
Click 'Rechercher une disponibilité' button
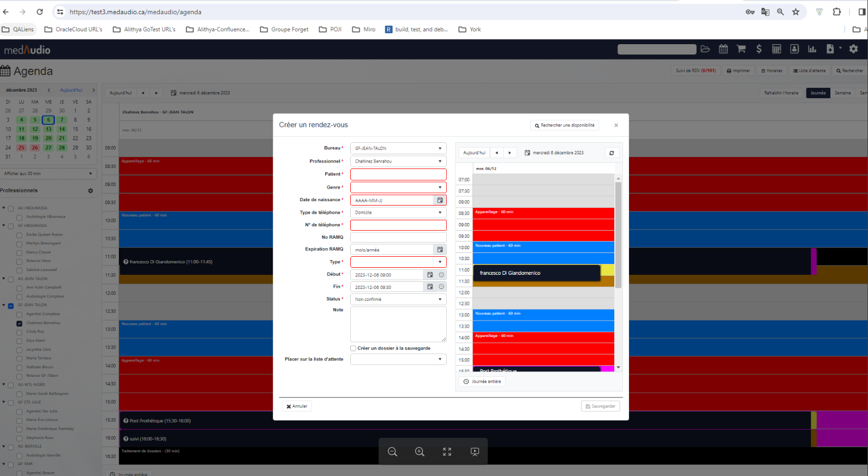564,125
